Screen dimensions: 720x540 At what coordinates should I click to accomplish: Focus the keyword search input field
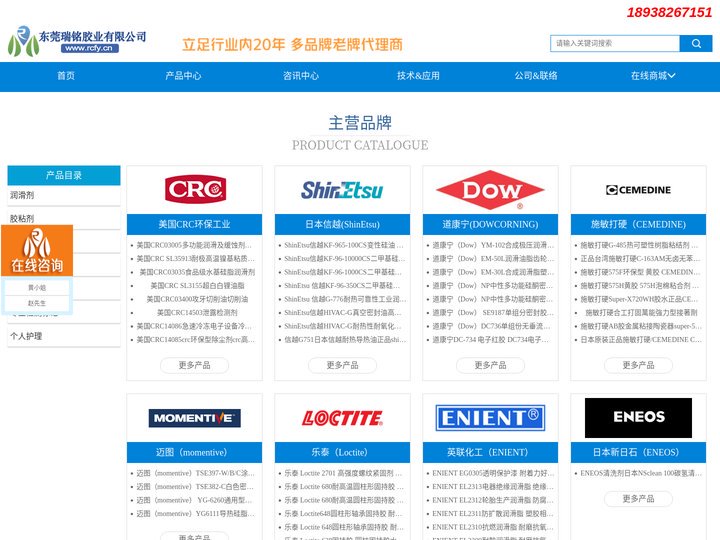point(615,43)
